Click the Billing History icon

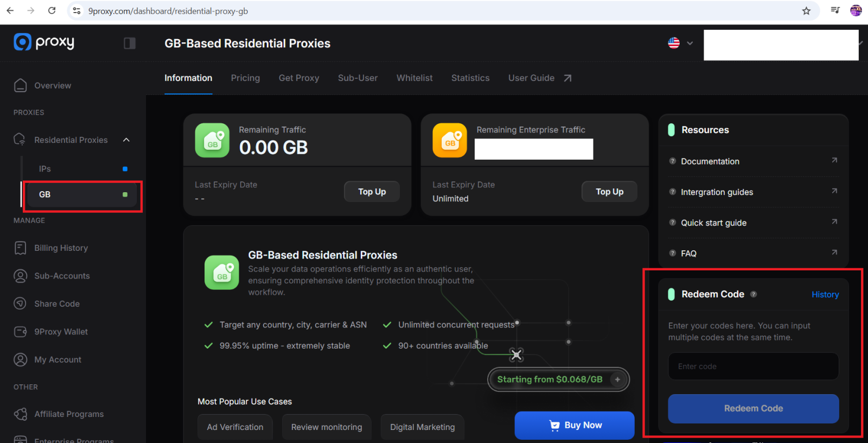20,248
